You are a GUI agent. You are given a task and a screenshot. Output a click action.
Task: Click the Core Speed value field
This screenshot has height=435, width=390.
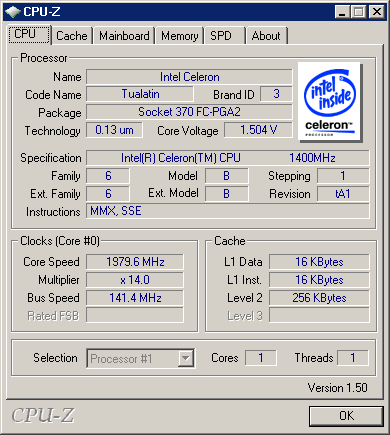[x=135, y=262]
